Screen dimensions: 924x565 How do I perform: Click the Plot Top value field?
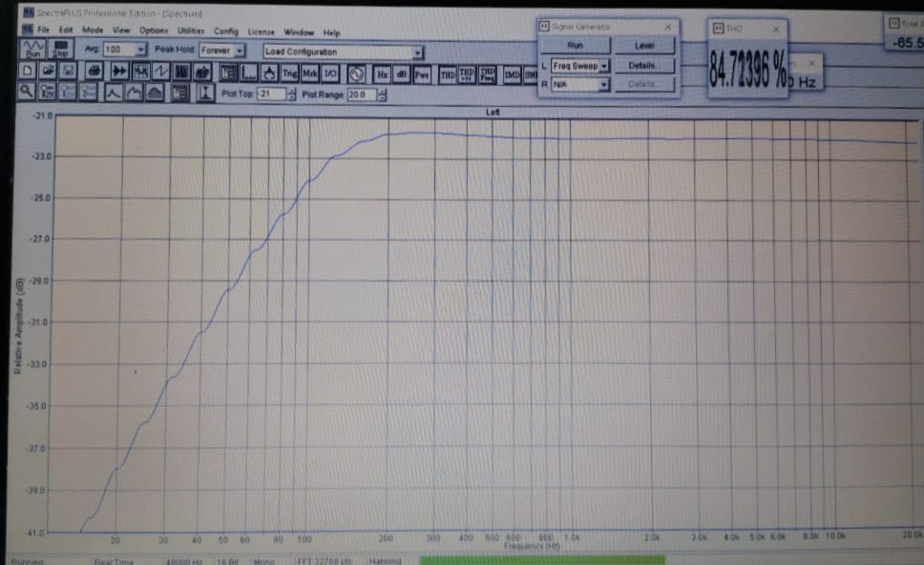[269, 94]
